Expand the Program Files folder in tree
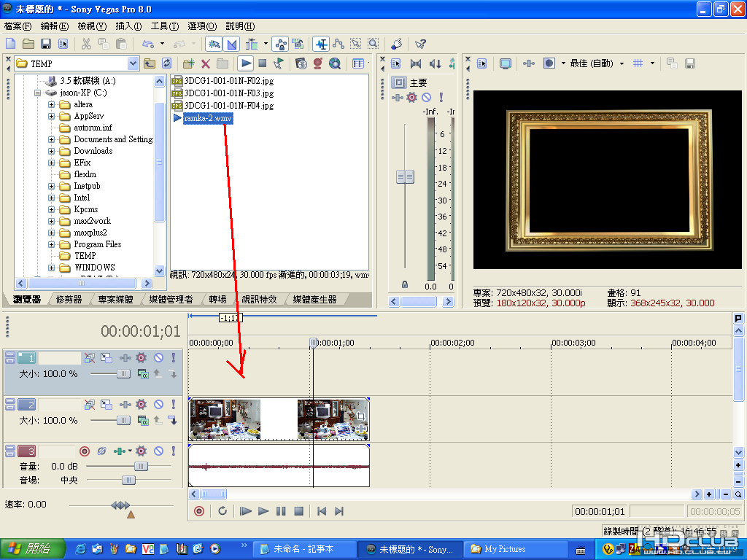Screen dimensions: 747x560 pyautogui.click(x=52, y=244)
